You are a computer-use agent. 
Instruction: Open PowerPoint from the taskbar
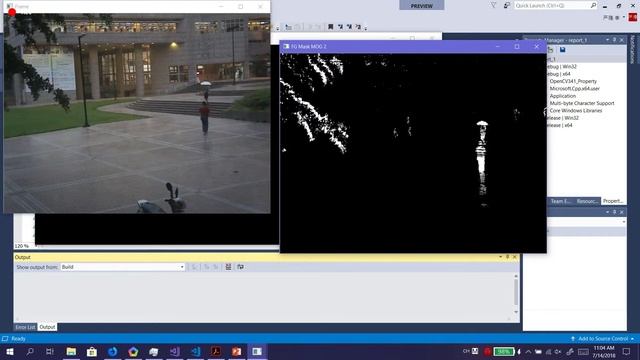point(236,351)
